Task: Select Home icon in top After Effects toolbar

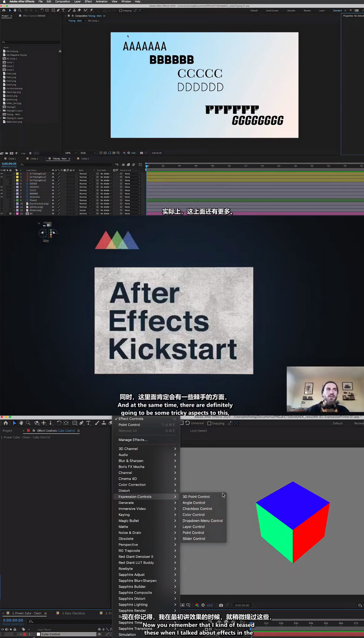Action: click(x=4, y=10)
